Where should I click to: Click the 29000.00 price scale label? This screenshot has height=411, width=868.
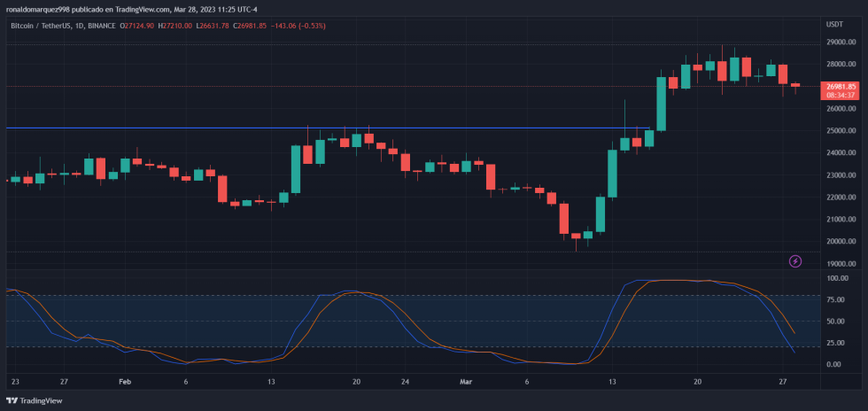pyautogui.click(x=840, y=43)
